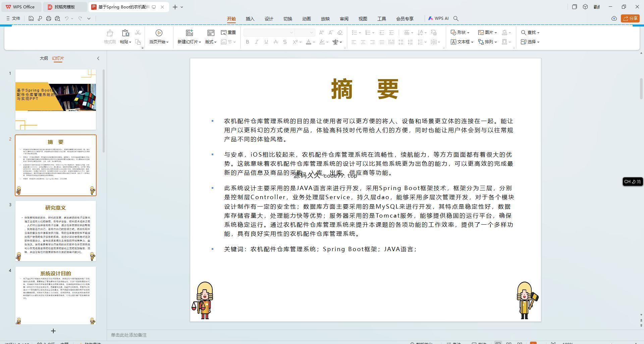Click the Convert to SmartArt icon
This screenshot has width=644, height=344.
[x=434, y=33]
